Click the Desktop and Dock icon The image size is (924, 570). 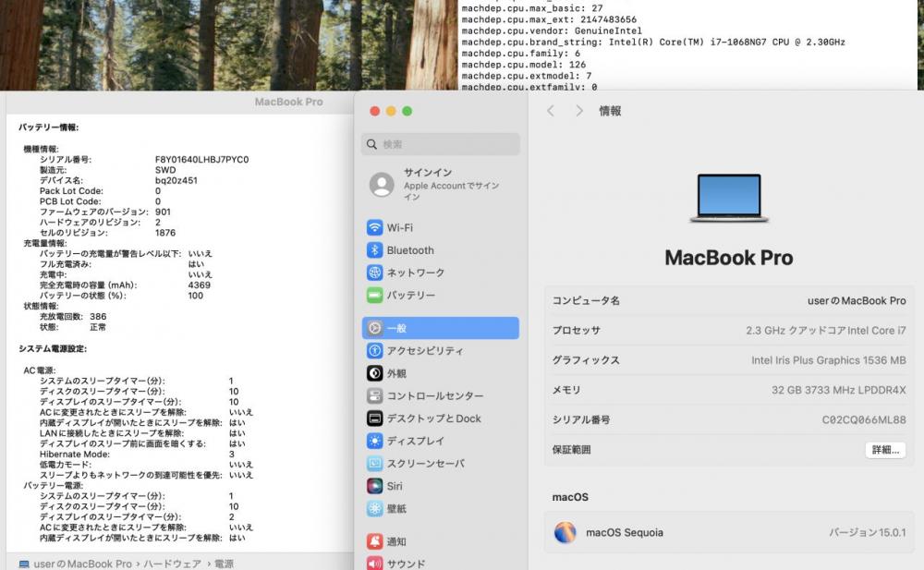pyautogui.click(x=374, y=418)
